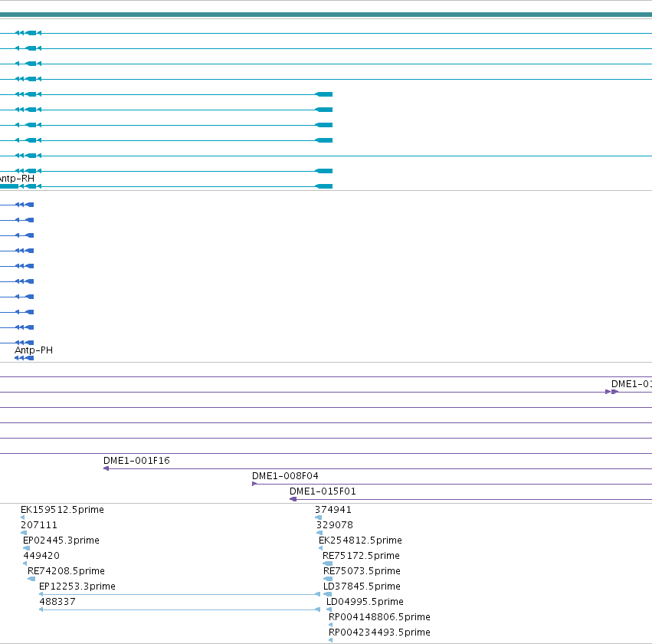Viewport: 652px width, 644px height.
Task: Click the light-blue glyph under 329078
Action: [x=319, y=533]
